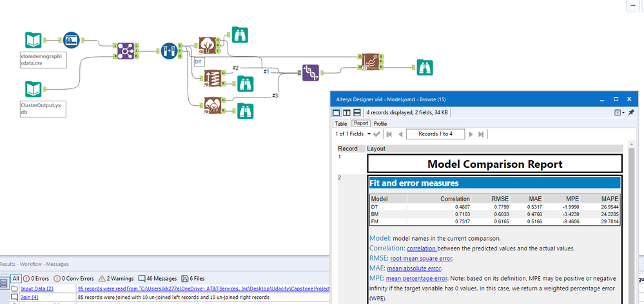The image size is (644, 304).
Task: Filter results by 0 Errors
Action: [x=35, y=278]
